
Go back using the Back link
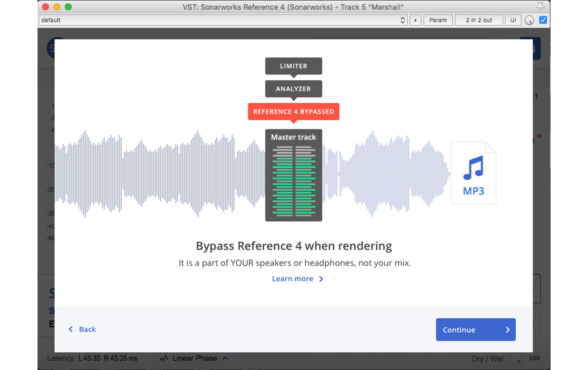coord(82,329)
